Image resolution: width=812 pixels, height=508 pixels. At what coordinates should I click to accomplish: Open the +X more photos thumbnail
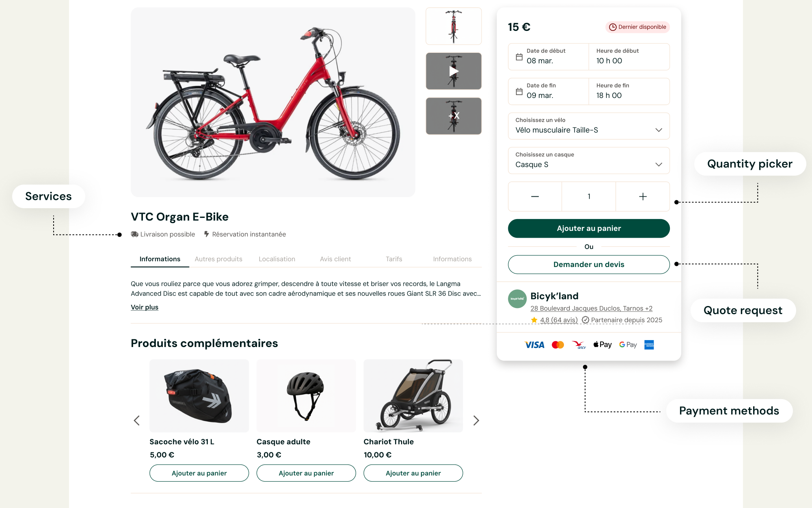click(454, 116)
